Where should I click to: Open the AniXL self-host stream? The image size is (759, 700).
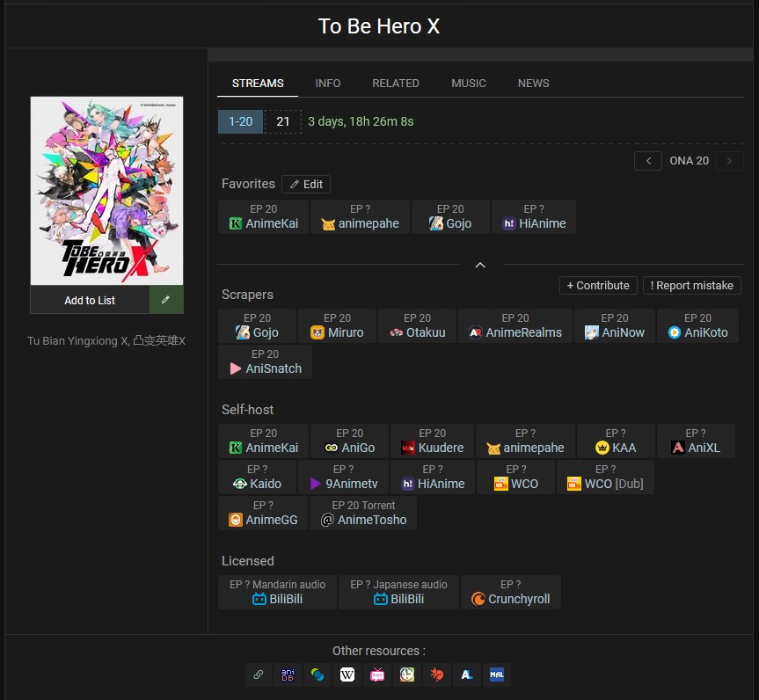coord(696,441)
